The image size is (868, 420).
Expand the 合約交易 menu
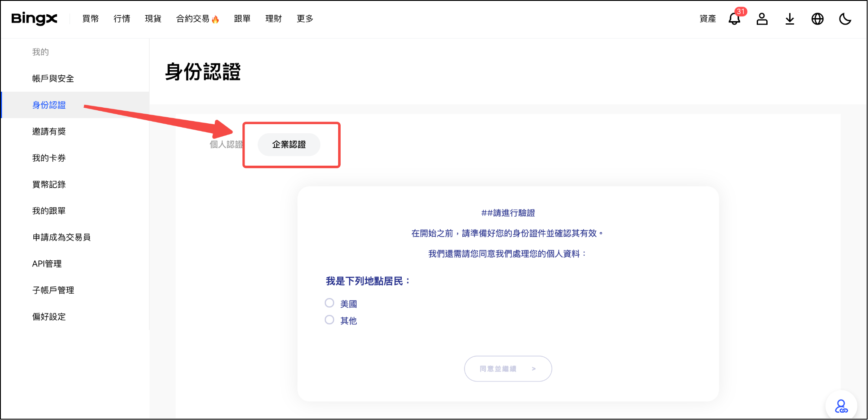tap(193, 19)
